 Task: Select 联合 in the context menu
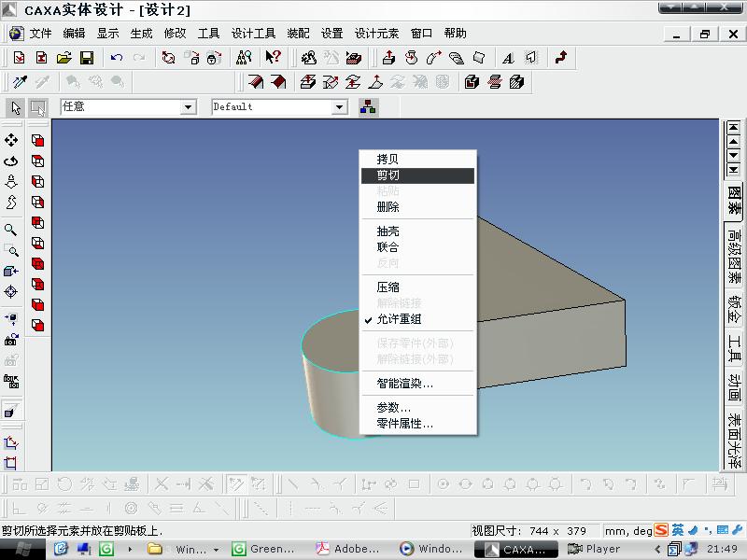pyautogui.click(x=417, y=247)
